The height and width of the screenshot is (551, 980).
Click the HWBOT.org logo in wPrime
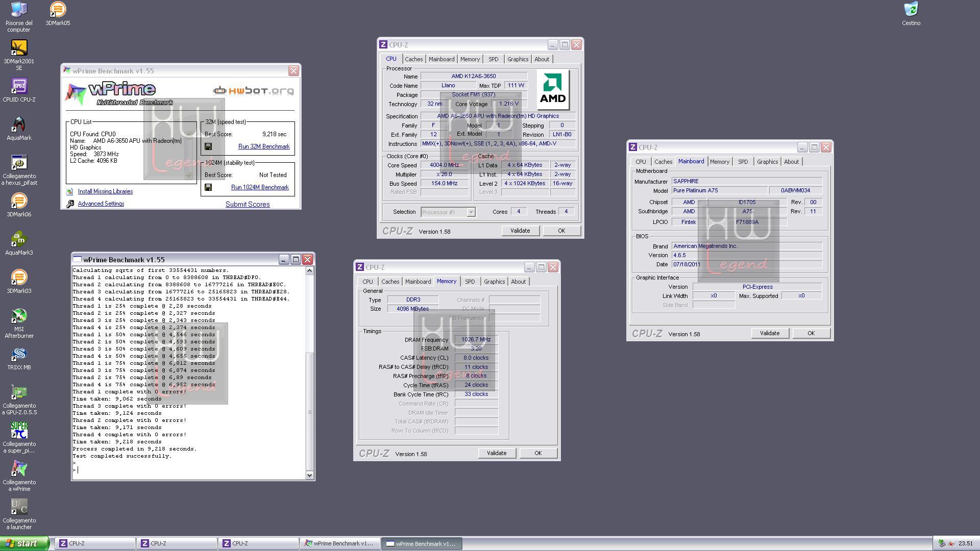254,91
